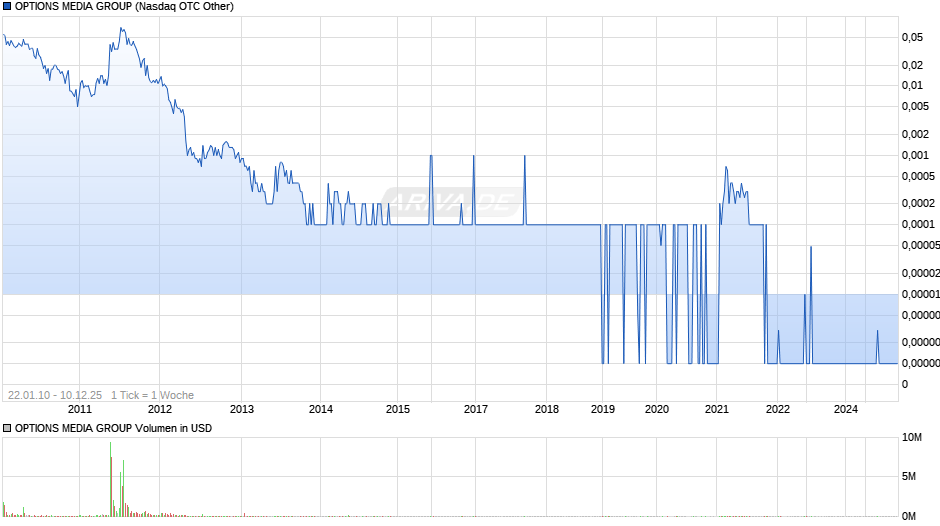Click the mid-2011 price peak on the chart
Image resolution: width=940 pixels, height=526 pixels.
coord(122,29)
